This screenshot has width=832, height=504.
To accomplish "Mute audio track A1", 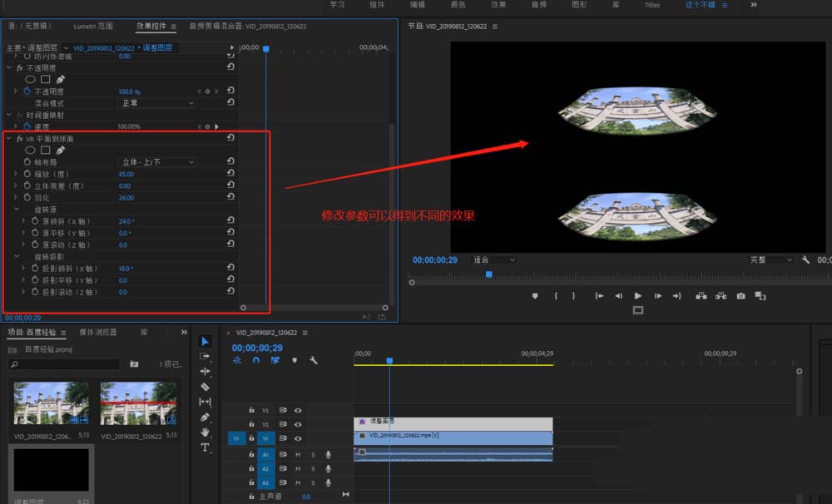I will 298,454.
